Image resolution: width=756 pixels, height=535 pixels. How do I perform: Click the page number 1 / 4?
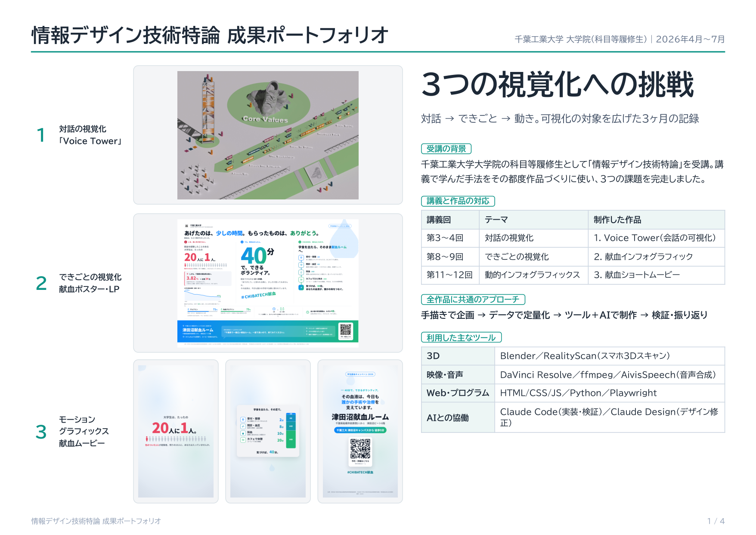[716, 521]
